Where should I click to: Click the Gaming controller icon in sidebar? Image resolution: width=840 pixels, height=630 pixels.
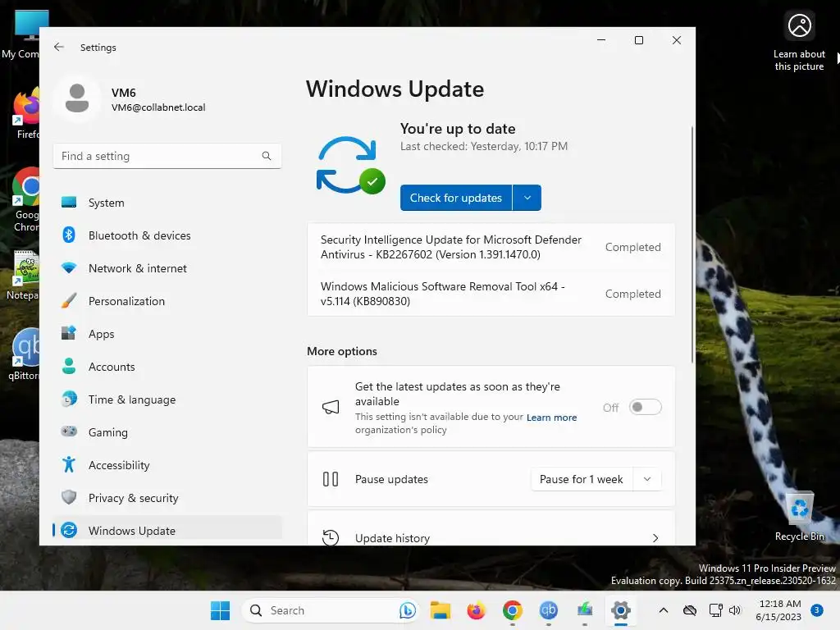(x=69, y=431)
